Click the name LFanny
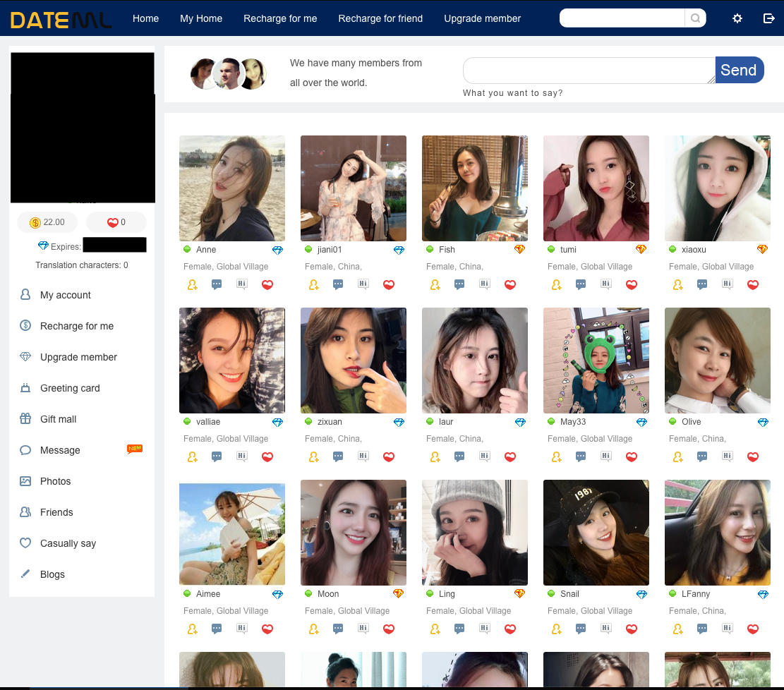784x690 pixels. coord(696,594)
